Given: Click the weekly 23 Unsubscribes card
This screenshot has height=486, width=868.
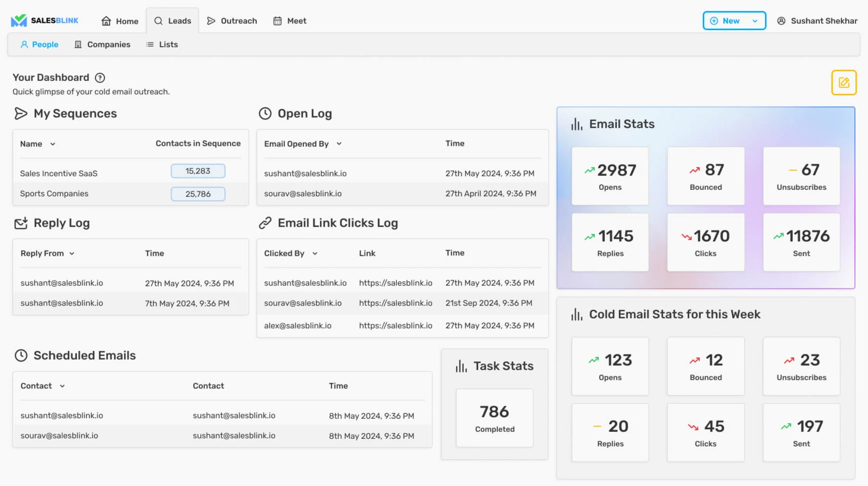Looking at the screenshot, I should click(801, 366).
